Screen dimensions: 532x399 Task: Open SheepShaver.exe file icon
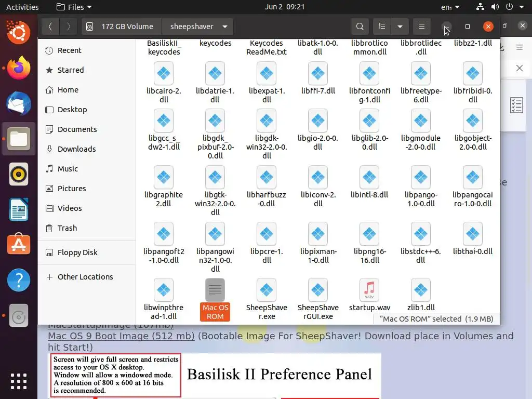267,290
